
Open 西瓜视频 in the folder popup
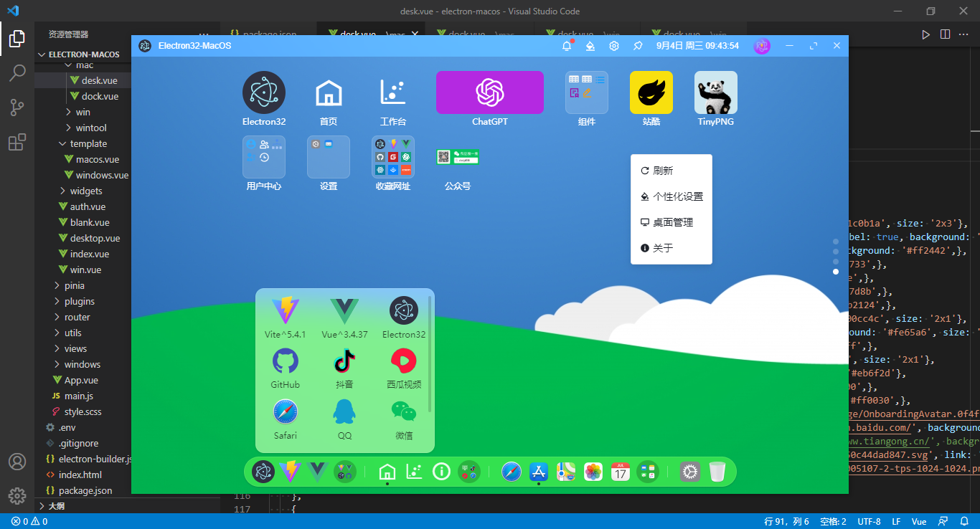coord(404,361)
